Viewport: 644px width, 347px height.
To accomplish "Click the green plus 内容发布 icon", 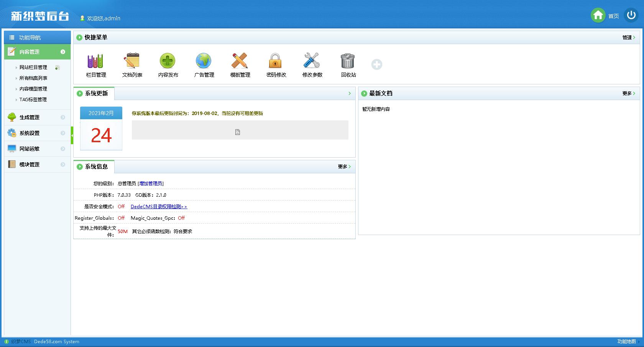I will click(x=168, y=61).
